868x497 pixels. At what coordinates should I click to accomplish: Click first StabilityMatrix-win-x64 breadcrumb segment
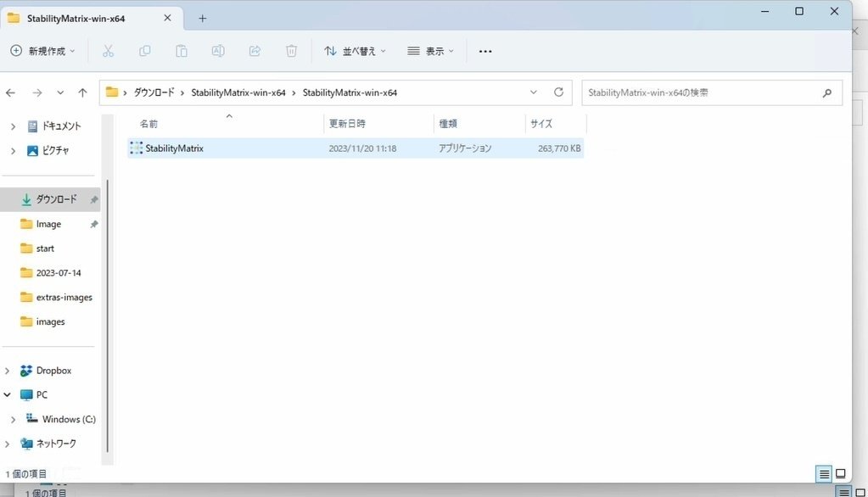coord(238,92)
